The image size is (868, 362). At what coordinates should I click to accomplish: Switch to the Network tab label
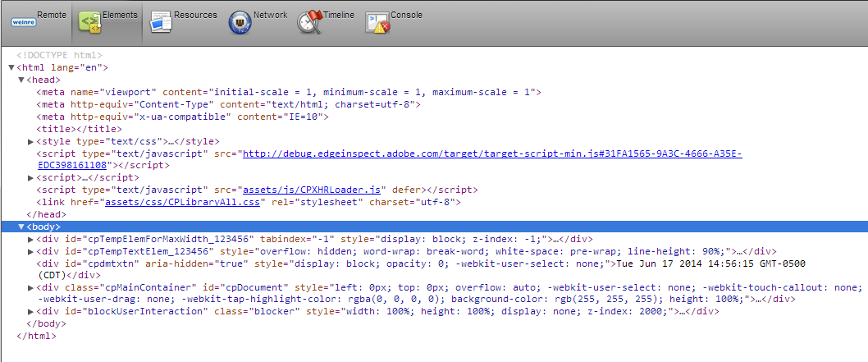coord(270,16)
